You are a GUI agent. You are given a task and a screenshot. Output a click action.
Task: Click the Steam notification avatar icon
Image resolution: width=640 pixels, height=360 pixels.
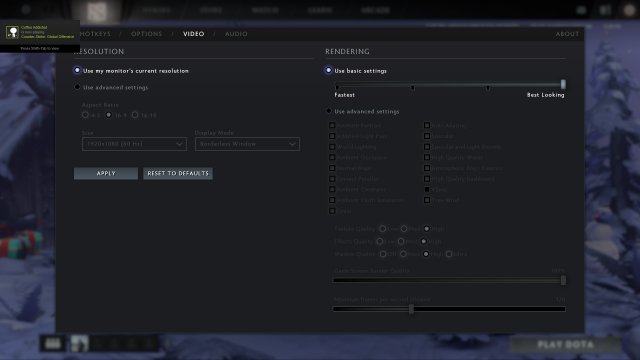[12, 32]
